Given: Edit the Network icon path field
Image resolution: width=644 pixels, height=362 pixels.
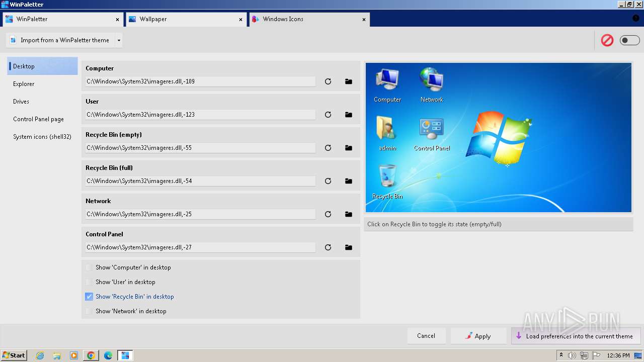Looking at the screenshot, I should coord(200,214).
